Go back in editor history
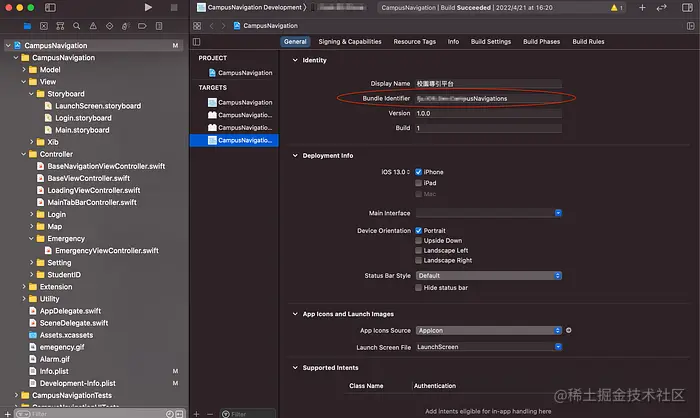The image size is (700, 418). point(212,26)
